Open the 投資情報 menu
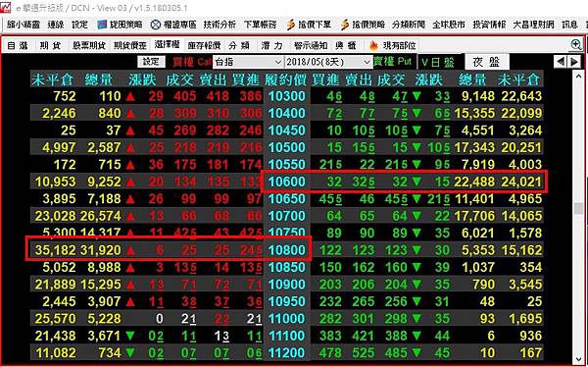Image resolution: width=588 pixels, height=367 pixels. point(489,25)
